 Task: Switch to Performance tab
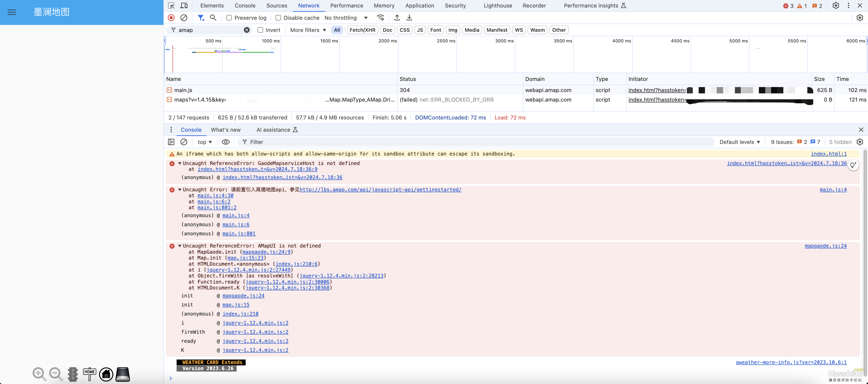tap(346, 6)
